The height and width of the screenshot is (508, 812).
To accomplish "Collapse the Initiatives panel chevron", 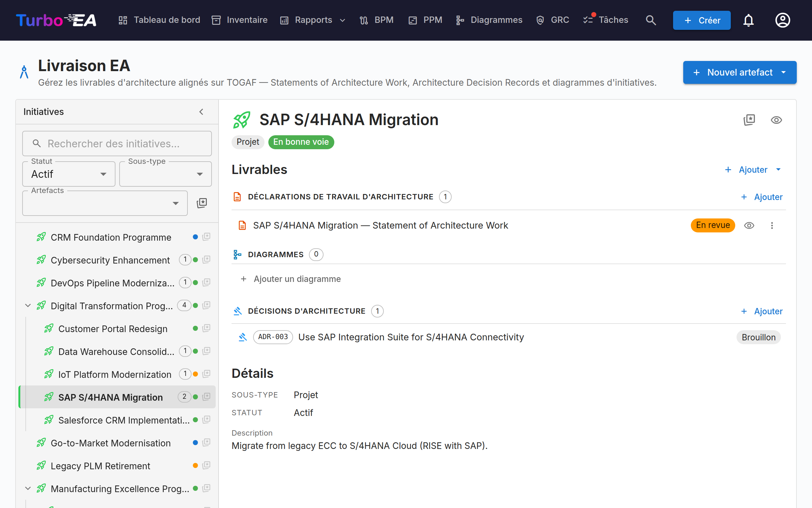I will (x=201, y=112).
